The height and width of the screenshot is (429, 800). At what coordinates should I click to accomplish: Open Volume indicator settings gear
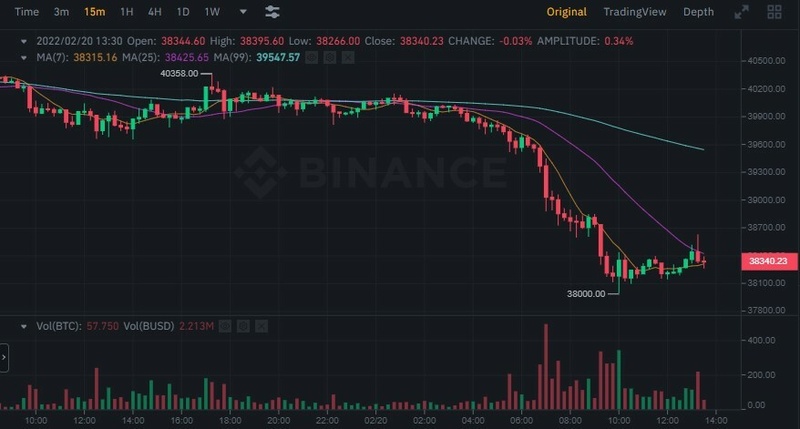(x=242, y=326)
